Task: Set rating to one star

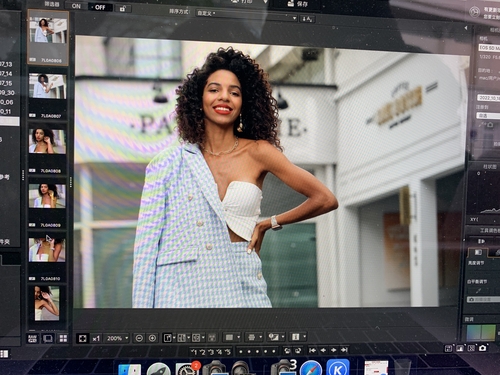Action: tap(194, 352)
